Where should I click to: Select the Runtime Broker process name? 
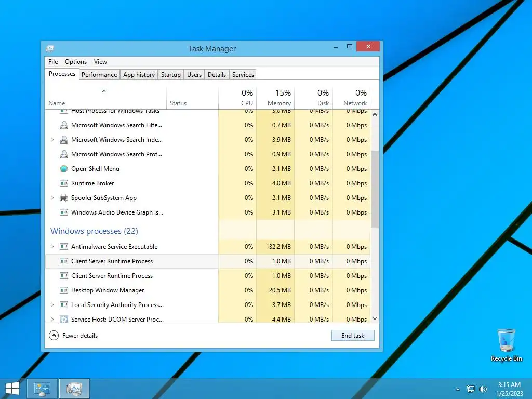click(x=92, y=183)
